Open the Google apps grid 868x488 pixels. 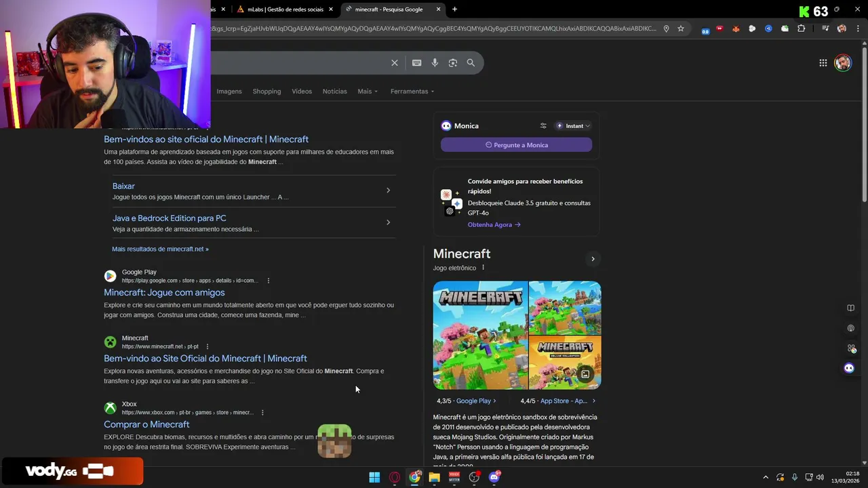(x=823, y=63)
